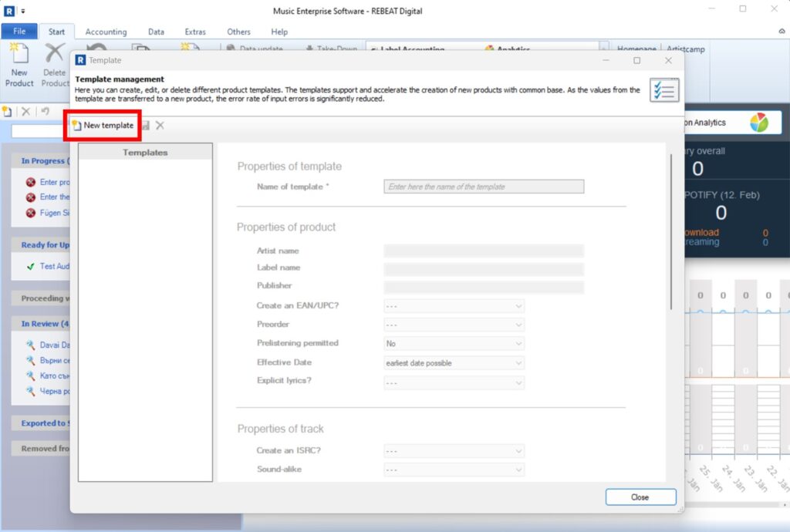
Task: Click the Name of template input field
Action: click(x=484, y=186)
